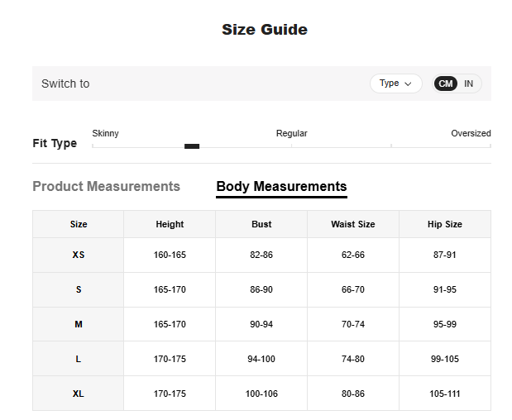The height and width of the screenshot is (420, 512).
Task: Click the Waist Size column header
Action: click(353, 224)
